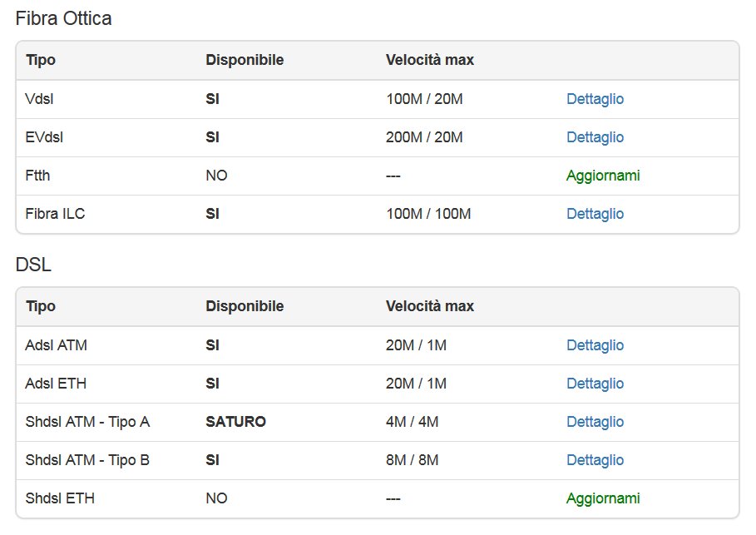Viewport: 756px width, 535px height.
Task: View Dettaglio for Fibra ILC
Action: tap(595, 214)
